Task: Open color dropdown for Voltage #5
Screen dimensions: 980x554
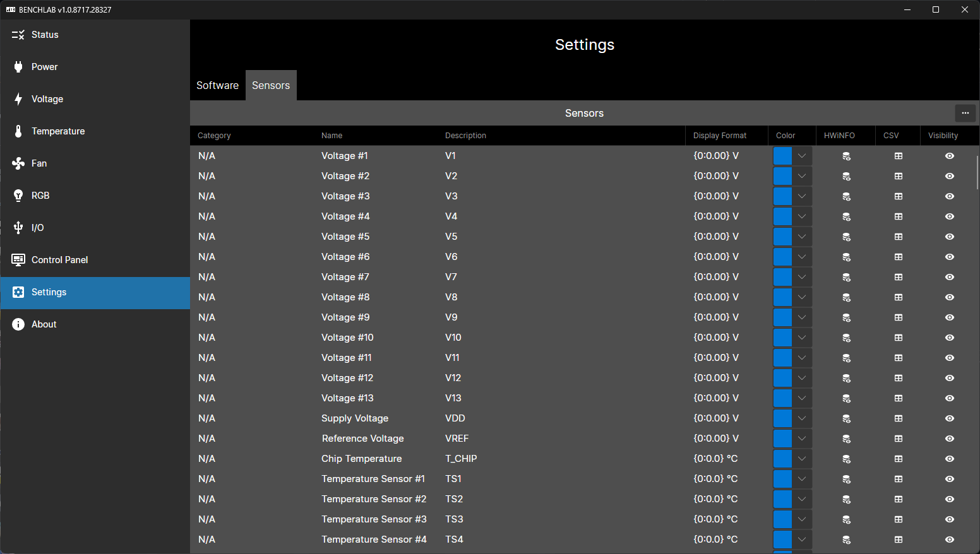Action: (x=801, y=237)
